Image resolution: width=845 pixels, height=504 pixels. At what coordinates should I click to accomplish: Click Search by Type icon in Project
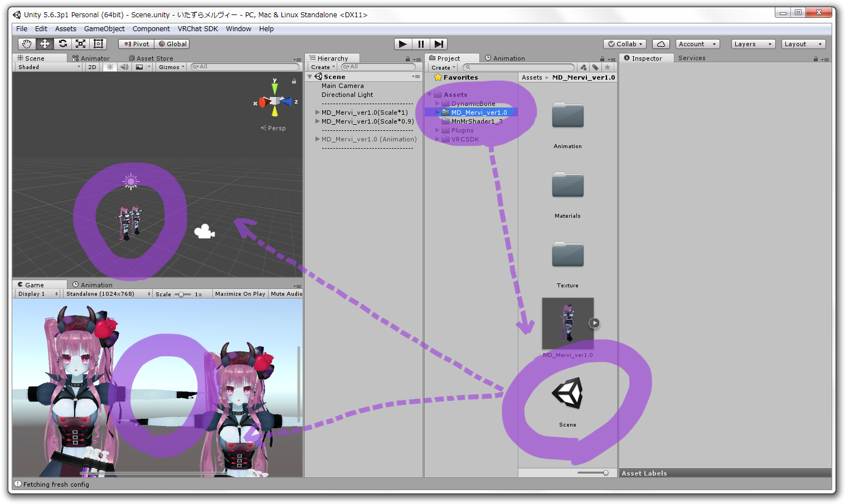(583, 67)
